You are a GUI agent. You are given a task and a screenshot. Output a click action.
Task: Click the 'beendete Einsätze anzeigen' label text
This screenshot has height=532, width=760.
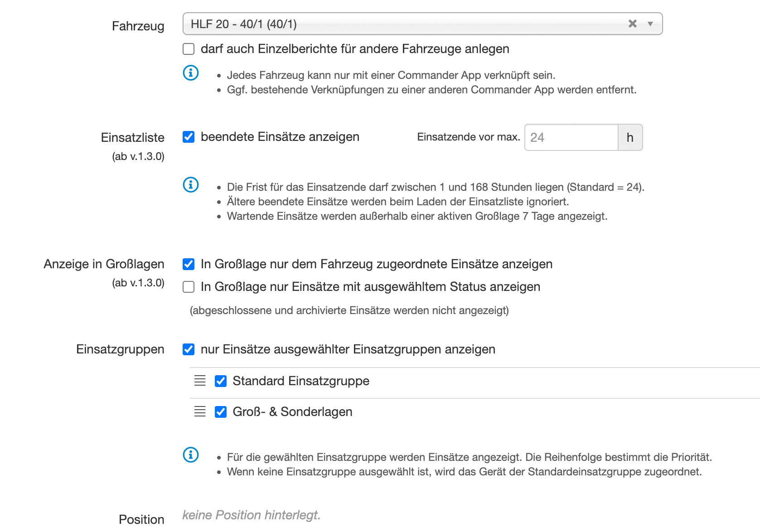click(x=280, y=137)
